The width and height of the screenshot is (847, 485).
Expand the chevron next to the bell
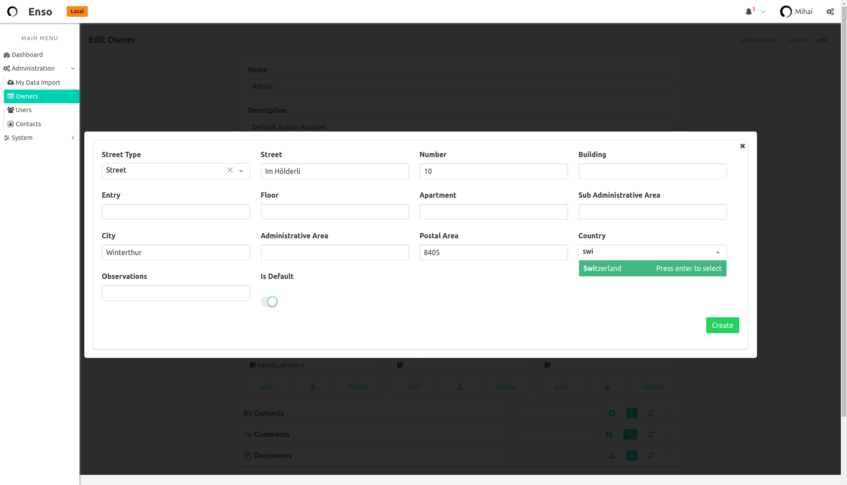(763, 11)
